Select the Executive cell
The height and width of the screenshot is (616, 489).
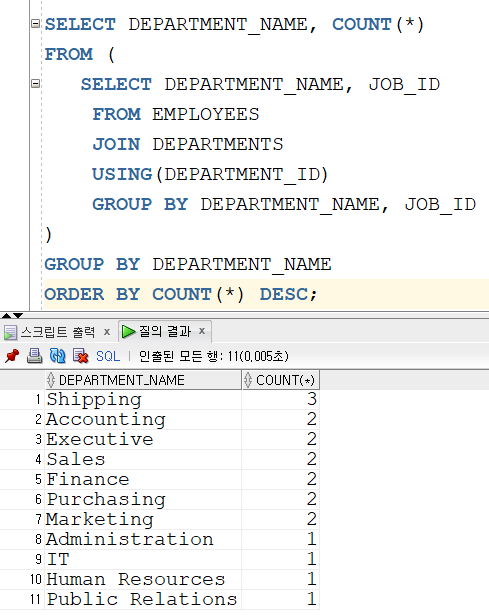point(143,440)
